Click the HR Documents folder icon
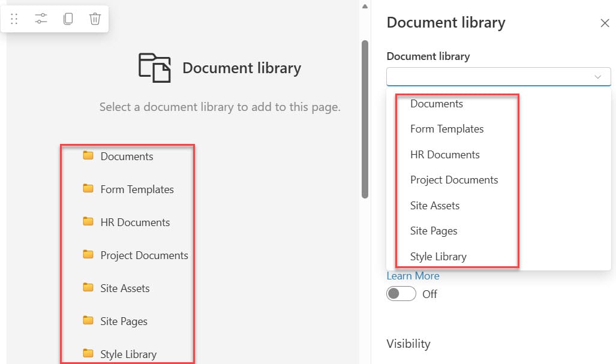This screenshot has width=616, height=364. coord(89,222)
